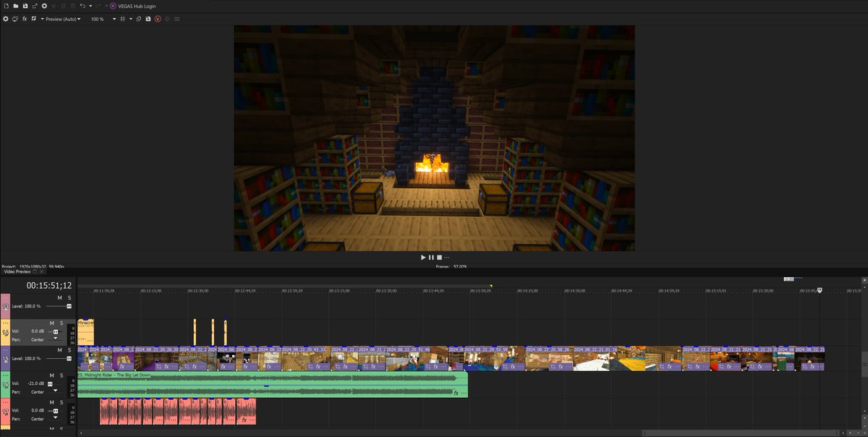Click the 00:15:51;12 timecode display

pos(49,286)
